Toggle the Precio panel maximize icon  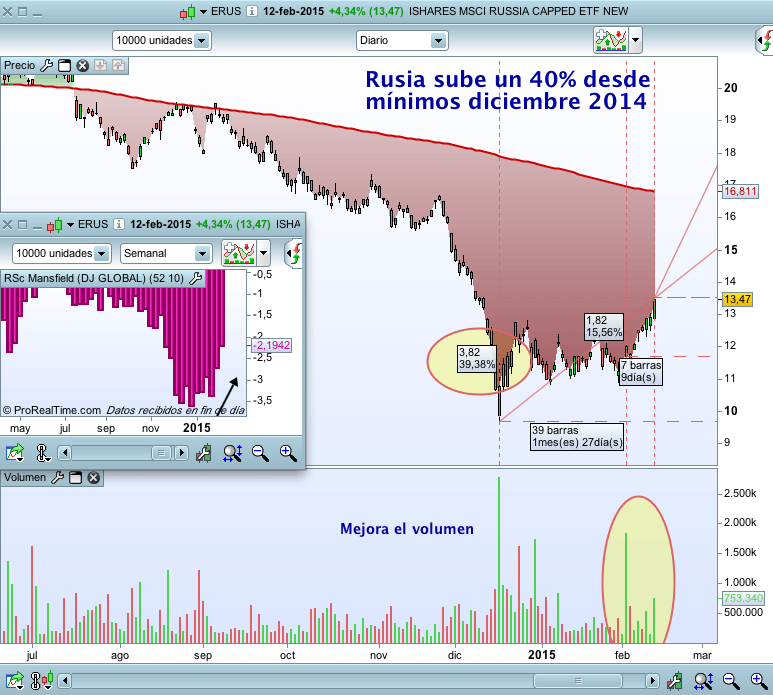point(65,65)
